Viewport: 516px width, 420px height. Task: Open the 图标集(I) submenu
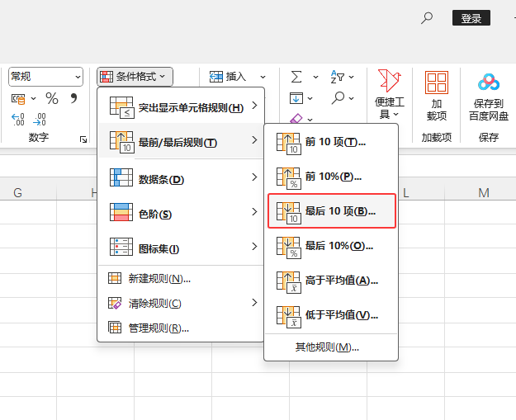[x=181, y=248]
